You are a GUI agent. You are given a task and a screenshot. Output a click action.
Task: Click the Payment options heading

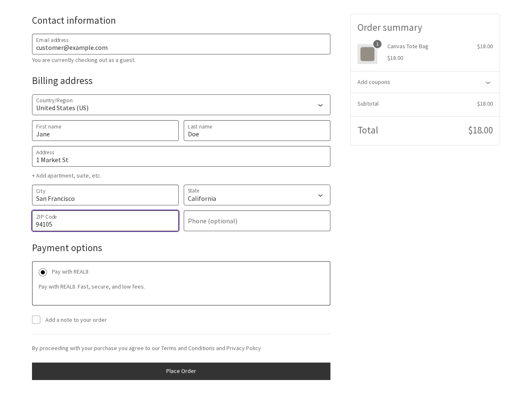pyautogui.click(x=67, y=248)
